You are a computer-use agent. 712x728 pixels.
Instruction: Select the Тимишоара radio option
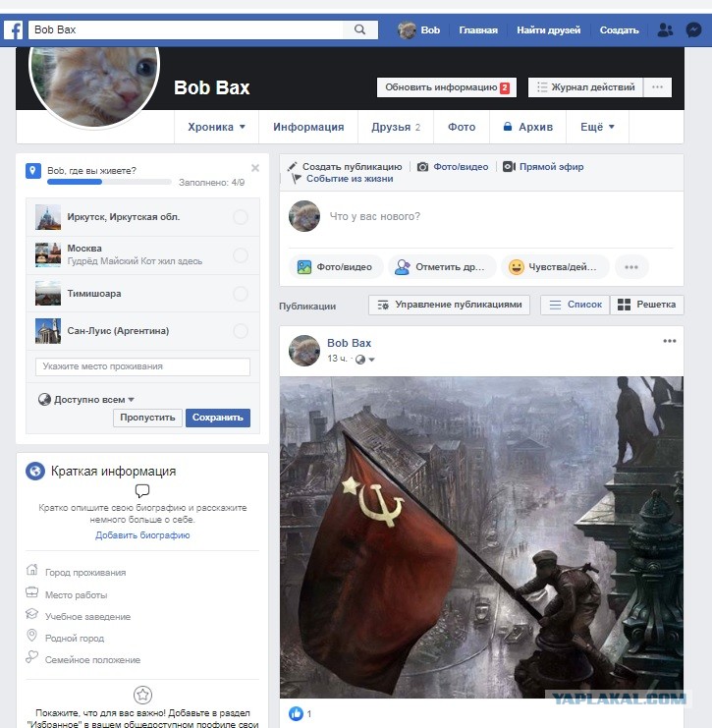tap(241, 294)
